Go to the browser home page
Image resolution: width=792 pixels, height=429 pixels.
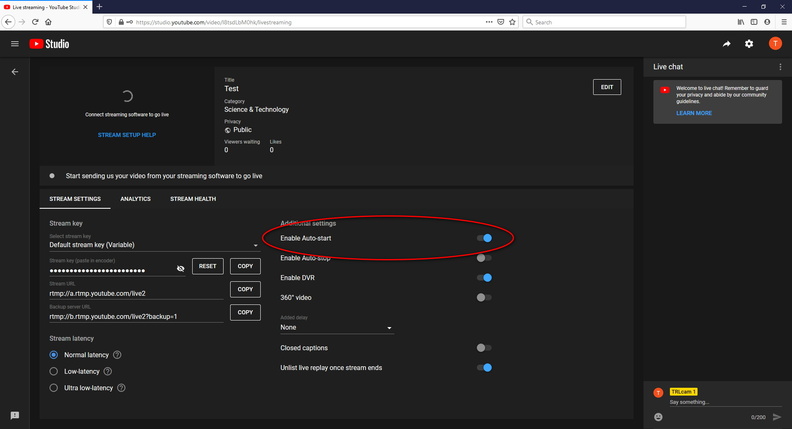click(x=48, y=22)
